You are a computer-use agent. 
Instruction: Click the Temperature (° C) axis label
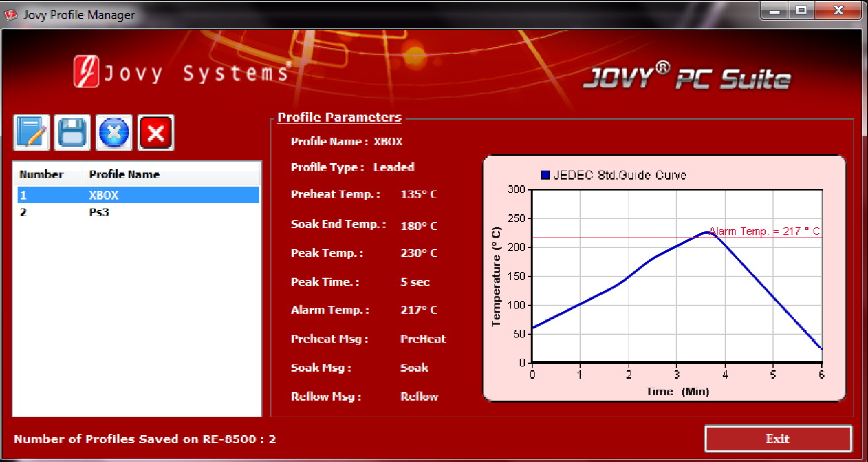tap(497, 276)
